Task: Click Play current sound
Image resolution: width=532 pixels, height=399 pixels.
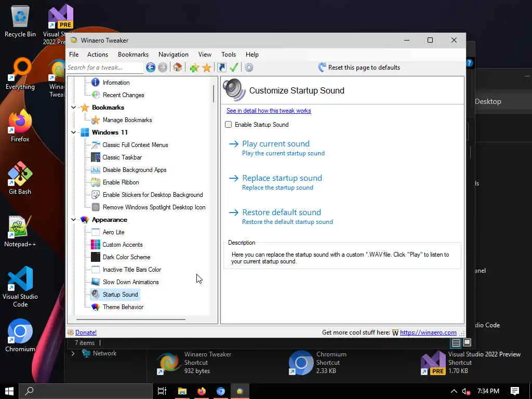Action: click(x=275, y=144)
